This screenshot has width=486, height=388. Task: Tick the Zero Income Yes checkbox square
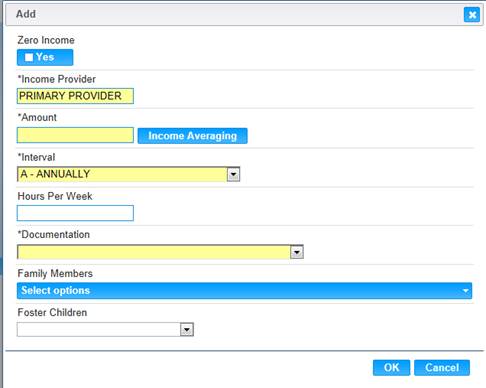coord(29,57)
